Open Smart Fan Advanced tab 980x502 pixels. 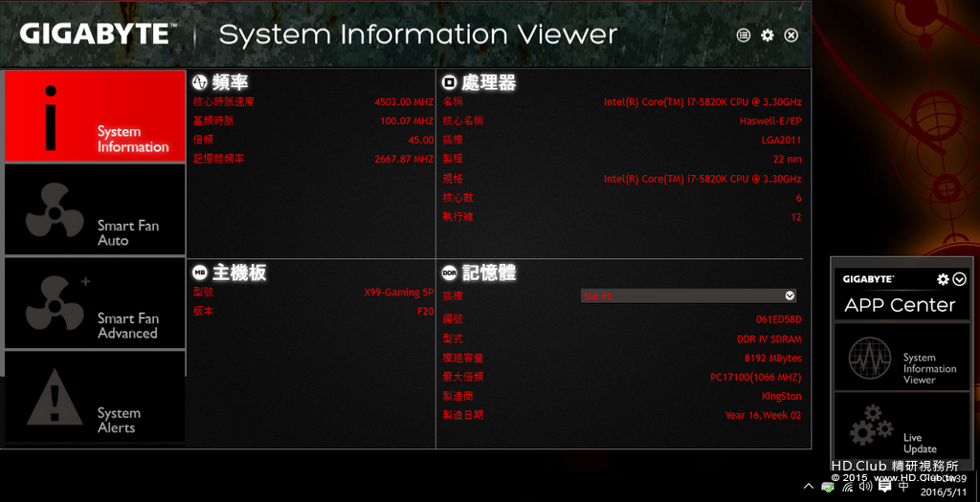click(x=95, y=303)
